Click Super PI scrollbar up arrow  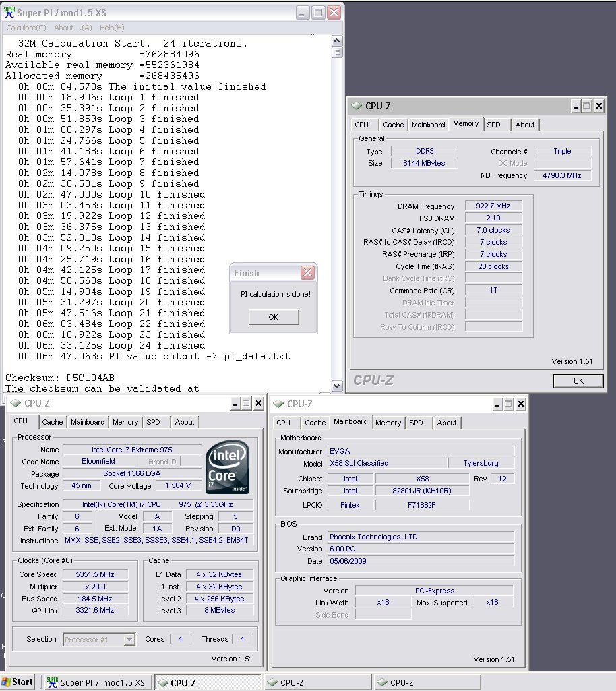click(336, 41)
